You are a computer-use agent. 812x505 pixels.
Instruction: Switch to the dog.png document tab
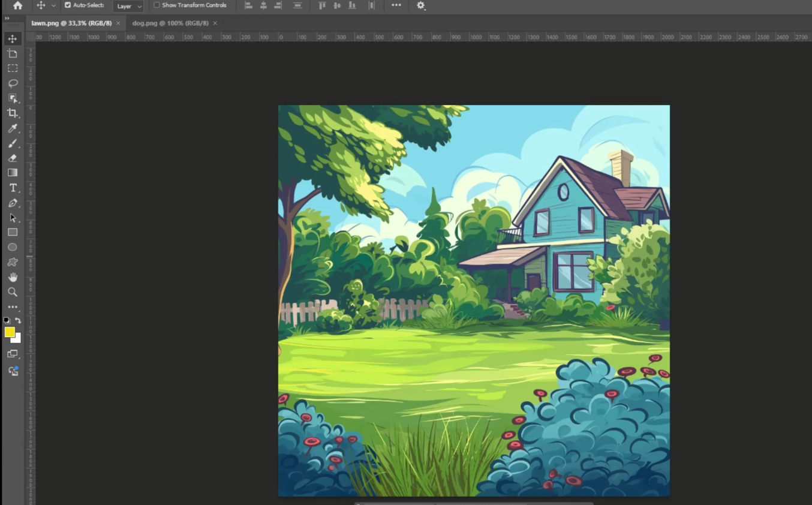click(170, 23)
